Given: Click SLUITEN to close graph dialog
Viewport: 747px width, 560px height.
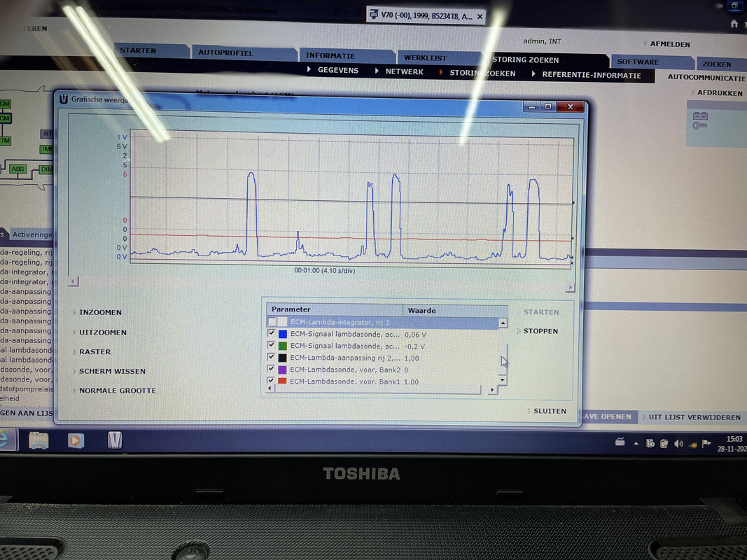Looking at the screenshot, I should pos(550,411).
